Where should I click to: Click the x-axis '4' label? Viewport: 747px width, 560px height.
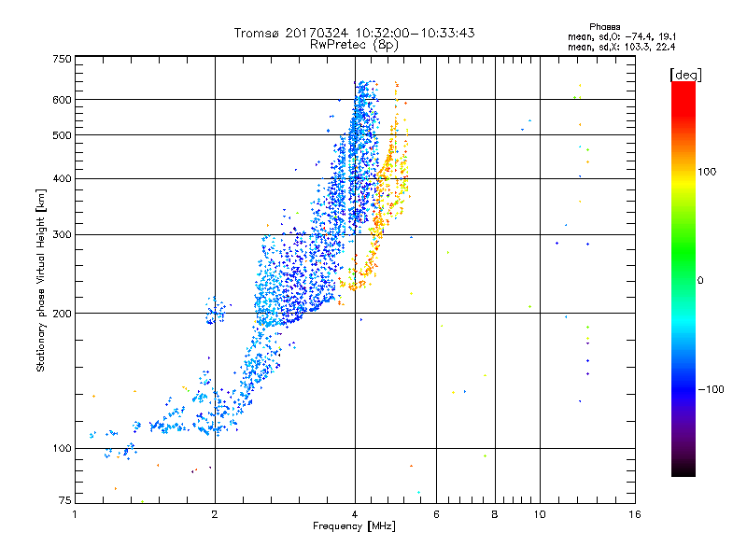[x=355, y=514]
